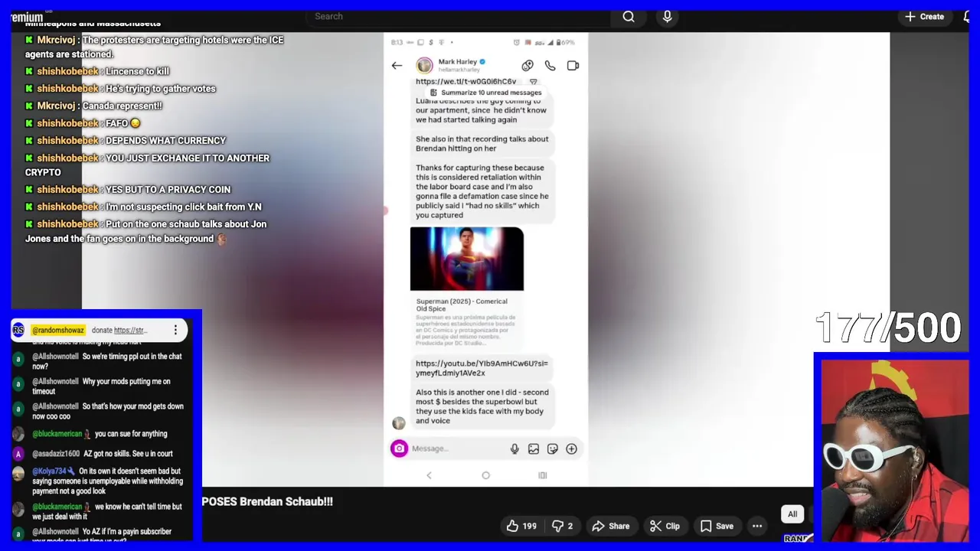Tap Summarize 10 unread messages

coord(485,93)
